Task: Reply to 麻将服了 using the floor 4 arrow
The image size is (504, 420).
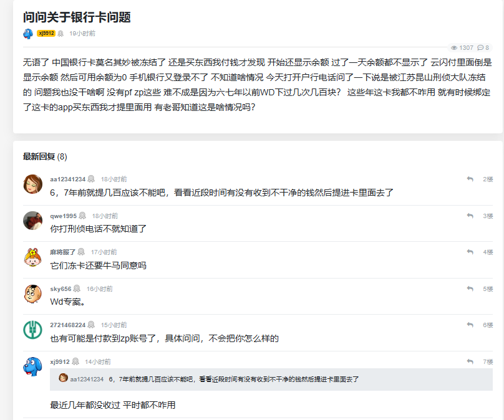Action: click(470, 252)
